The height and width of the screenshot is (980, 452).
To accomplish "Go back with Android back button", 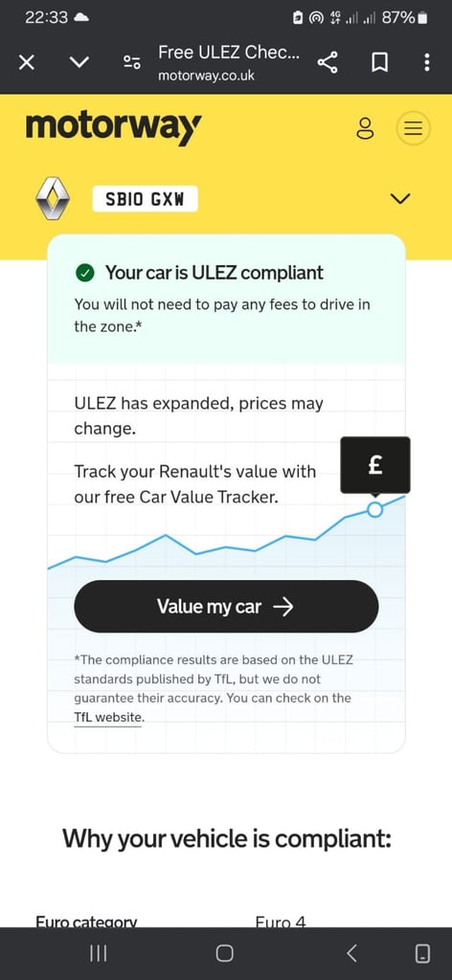I will click(351, 953).
